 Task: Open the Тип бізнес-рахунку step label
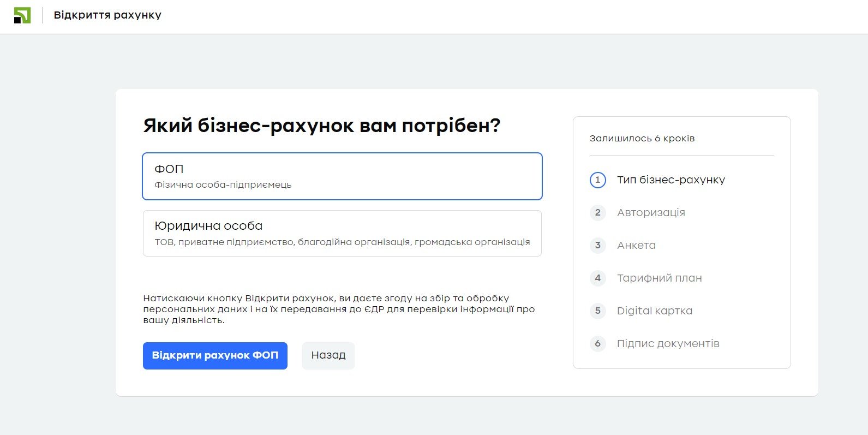[671, 180]
